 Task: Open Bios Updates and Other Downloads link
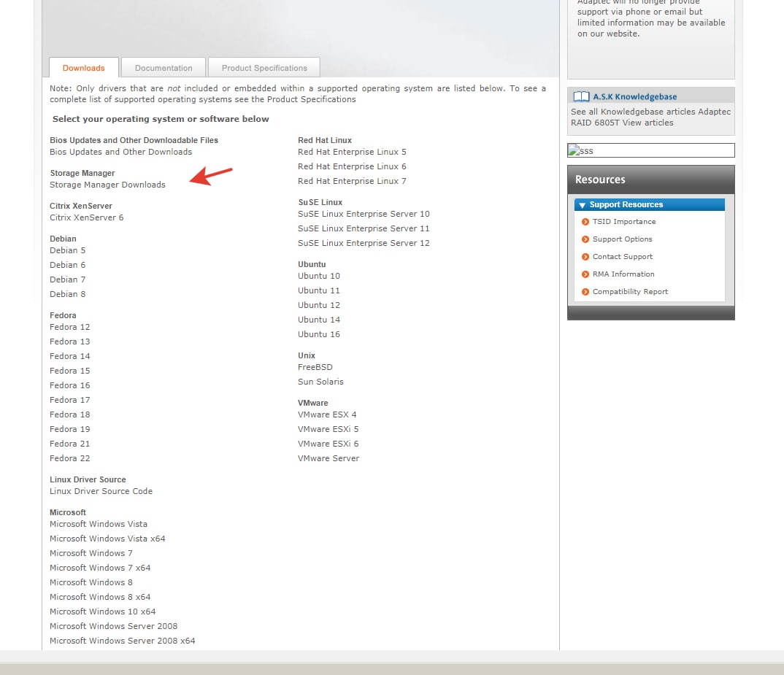120,152
